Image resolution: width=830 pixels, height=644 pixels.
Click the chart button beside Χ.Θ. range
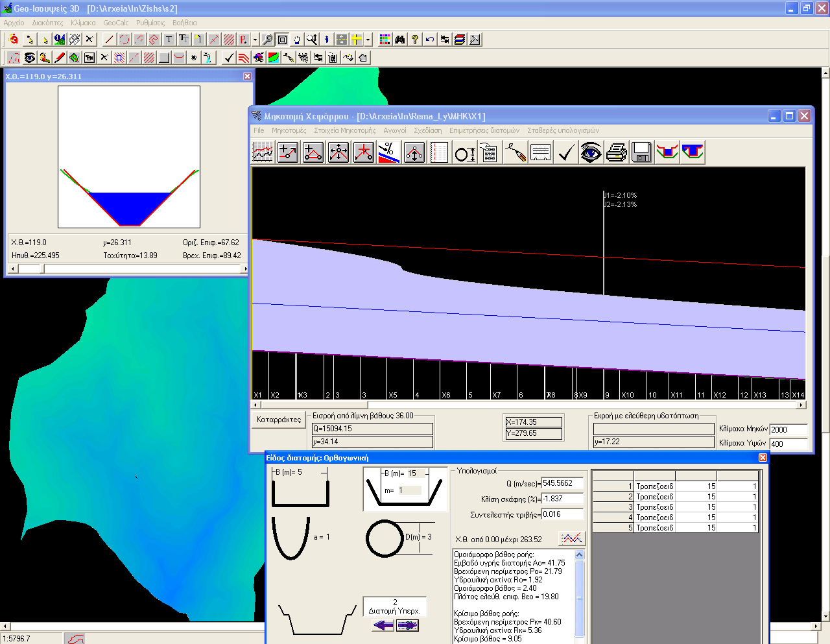pos(571,539)
